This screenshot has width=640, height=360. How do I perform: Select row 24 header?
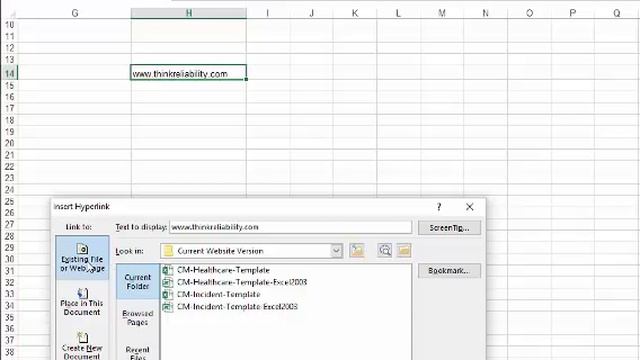click(x=9, y=190)
